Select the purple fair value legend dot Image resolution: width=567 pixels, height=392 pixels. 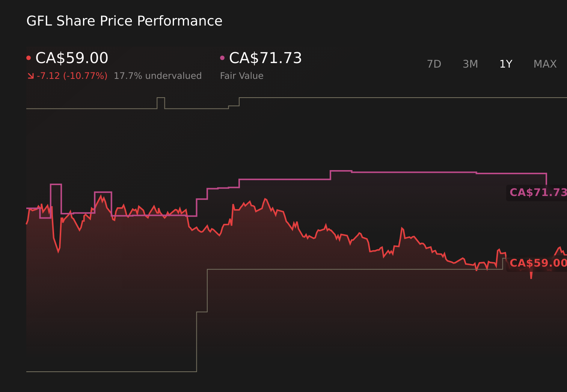222,57
